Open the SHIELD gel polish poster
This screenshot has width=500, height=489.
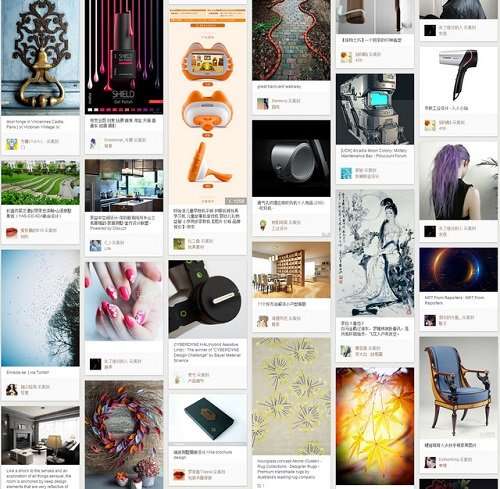pyautogui.click(x=124, y=57)
